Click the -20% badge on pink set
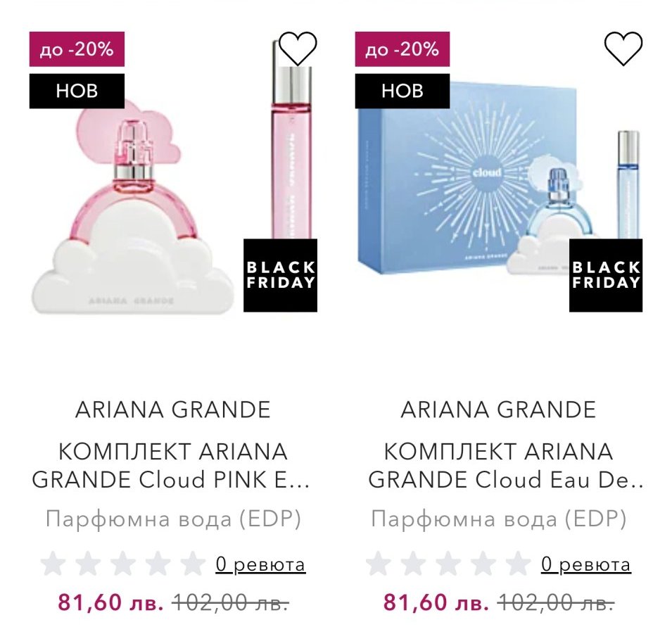The width and height of the screenshot is (672, 634). click(77, 49)
